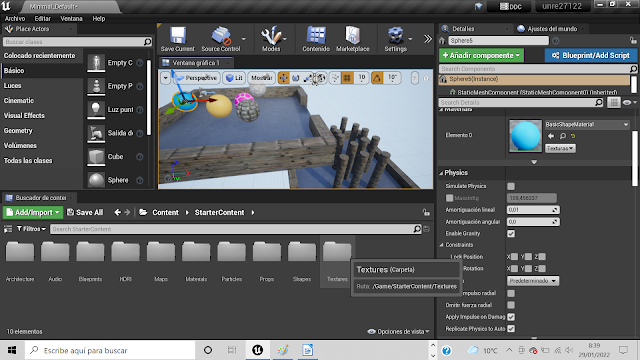The image size is (640, 360).
Task: Open the Añadir componente dropdown
Action: coord(481,55)
